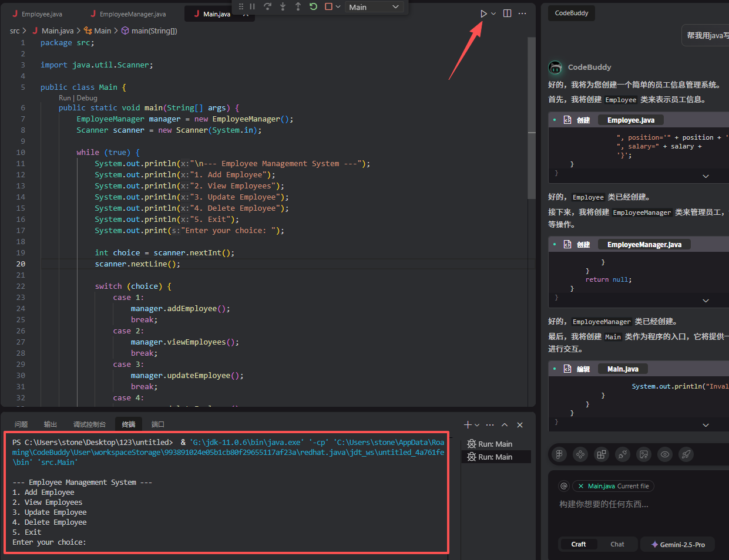Screen dimensions: 729x560
Task: Expand the run options dropdown beside the play icon
Action: tap(493, 14)
